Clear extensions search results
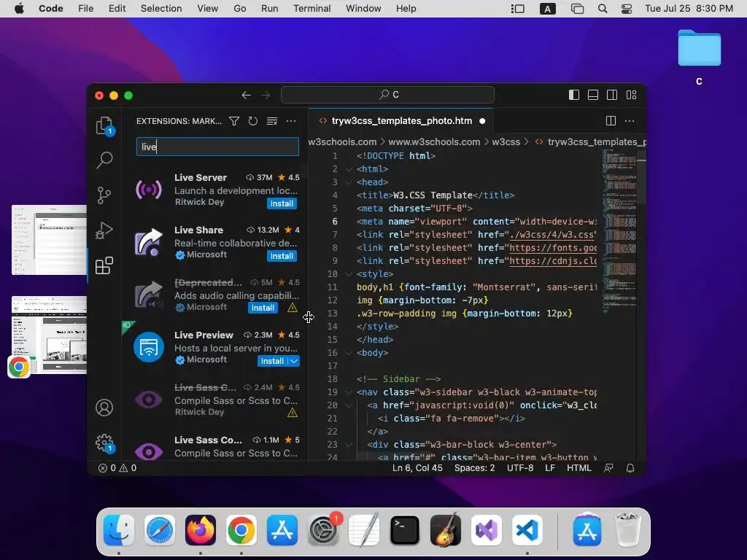This screenshot has height=560, width=747. (x=272, y=122)
